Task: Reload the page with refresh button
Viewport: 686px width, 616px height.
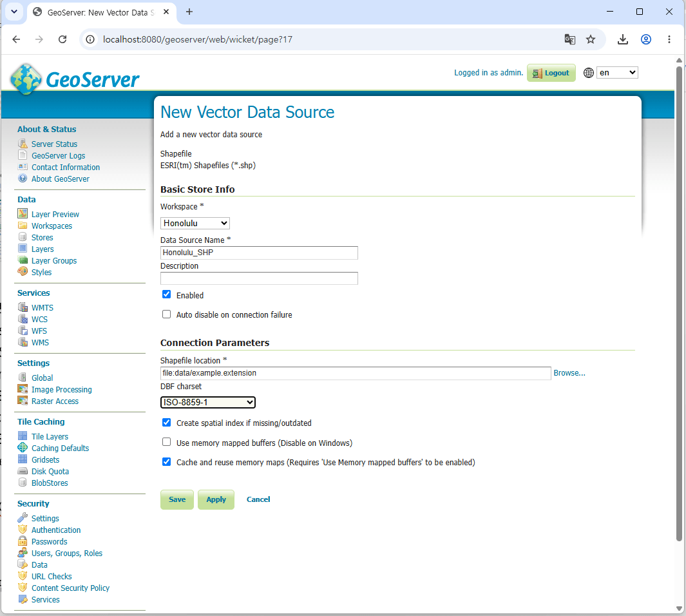Action: click(x=62, y=39)
